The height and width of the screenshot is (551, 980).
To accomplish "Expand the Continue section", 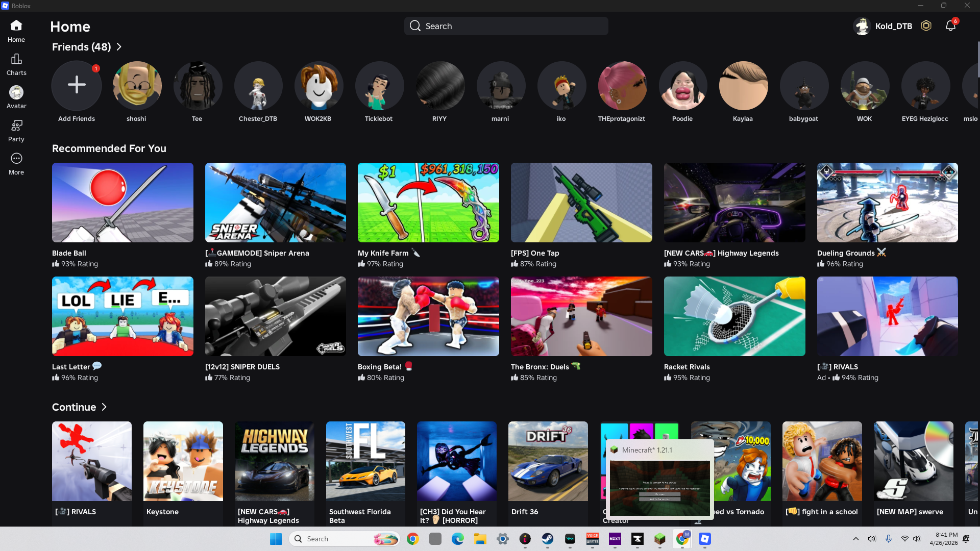I will [79, 407].
